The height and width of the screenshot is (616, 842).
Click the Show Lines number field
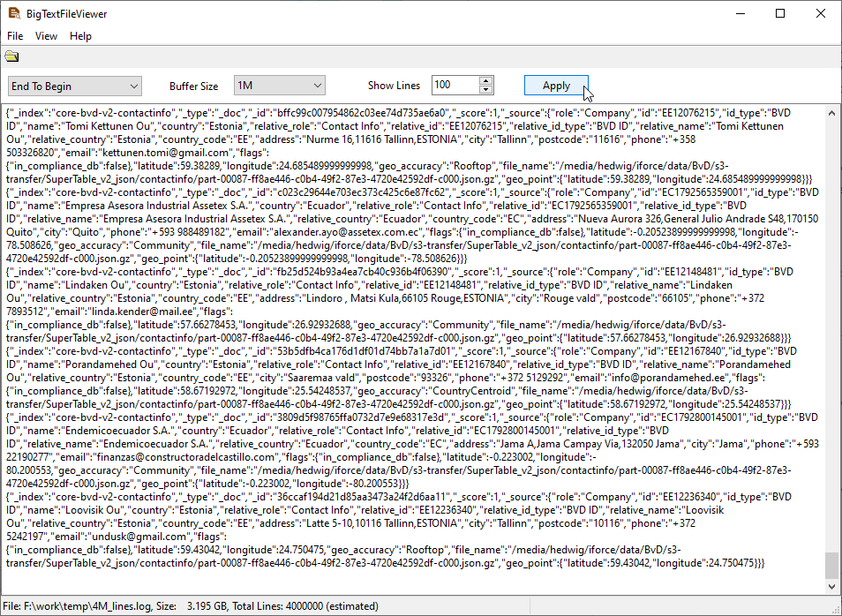pos(455,85)
